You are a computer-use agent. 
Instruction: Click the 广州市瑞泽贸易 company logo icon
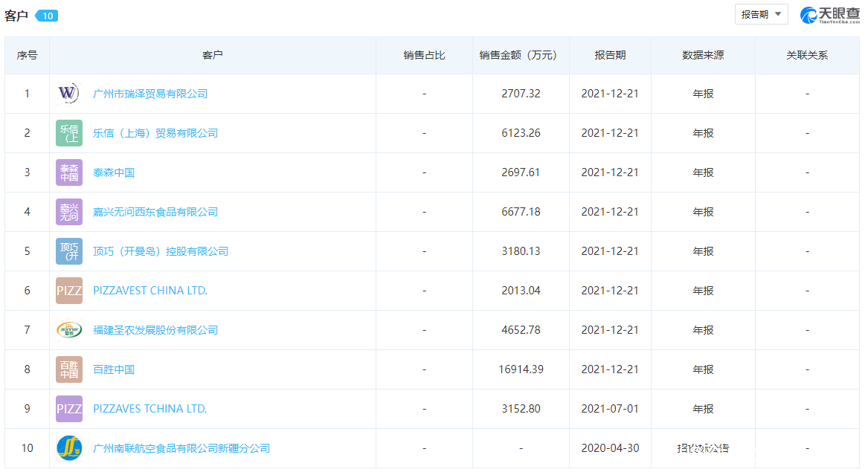(69, 94)
